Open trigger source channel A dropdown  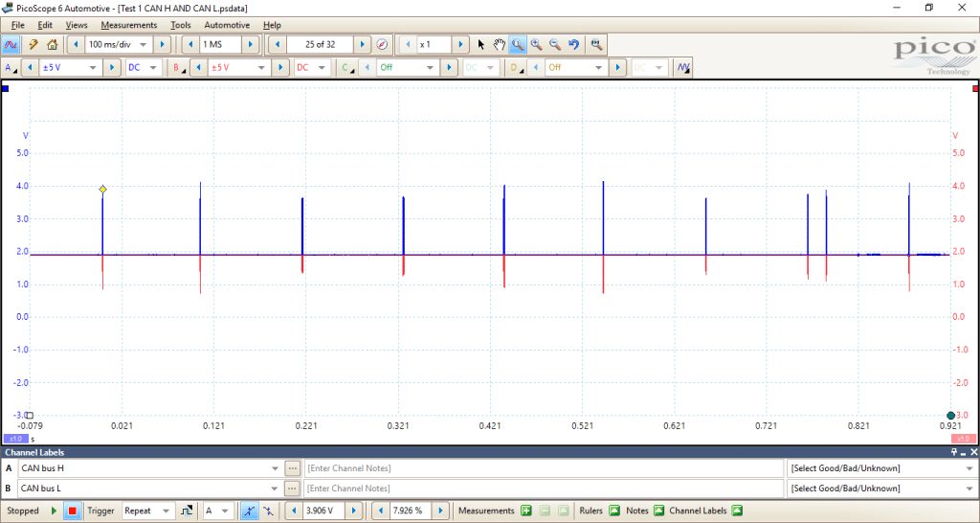(x=226, y=511)
